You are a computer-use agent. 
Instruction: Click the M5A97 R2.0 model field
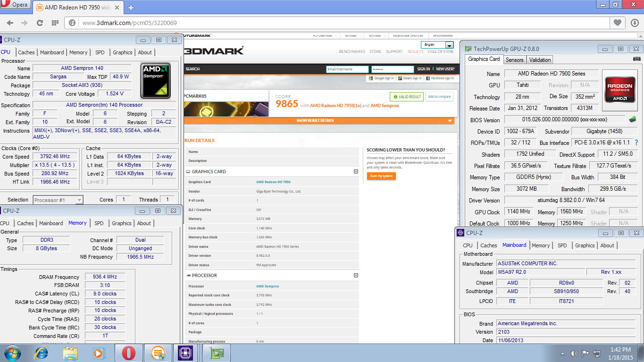(540, 272)
